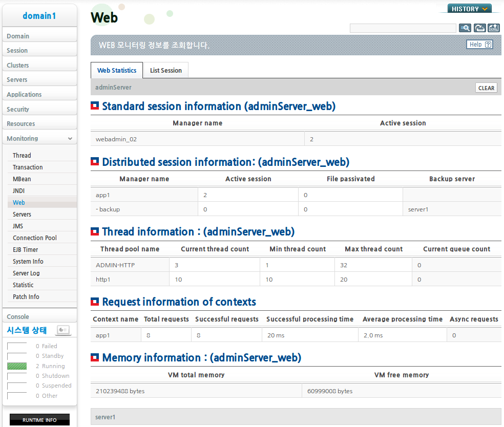Screen dimensions: 504x427
Task: Click the CLEAR button
Action: coord(486,88)
